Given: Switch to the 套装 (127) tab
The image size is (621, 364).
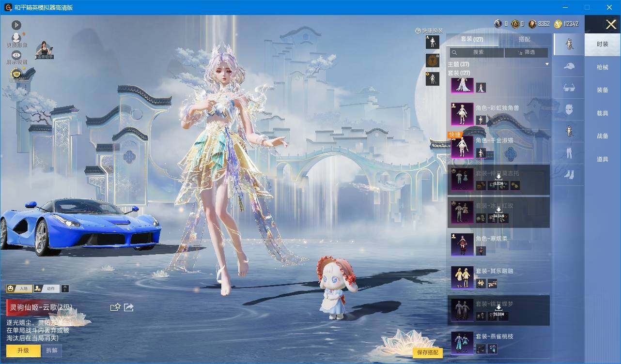Looking at the screenshot, I should [472, 39].
